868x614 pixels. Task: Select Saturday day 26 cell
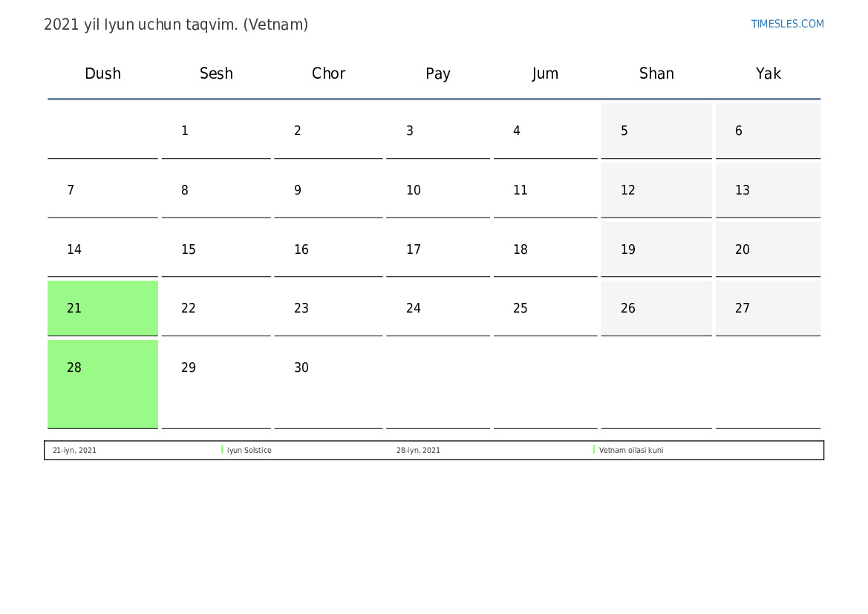[656, 308]
